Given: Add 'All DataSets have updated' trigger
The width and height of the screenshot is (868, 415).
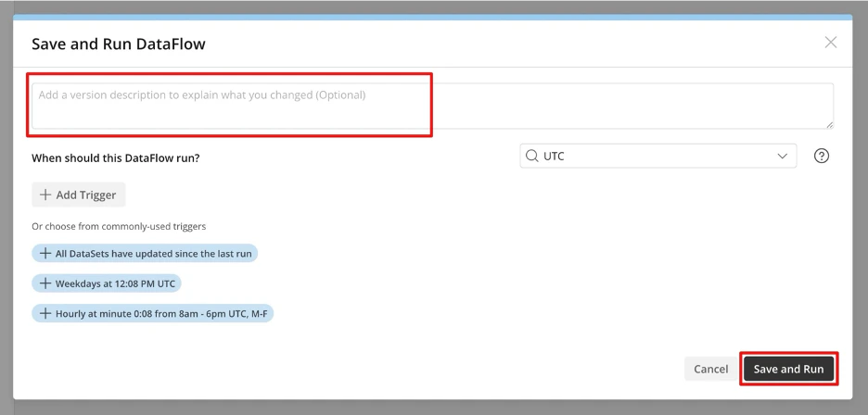Looking at the screenshot, I should (145, 254).
